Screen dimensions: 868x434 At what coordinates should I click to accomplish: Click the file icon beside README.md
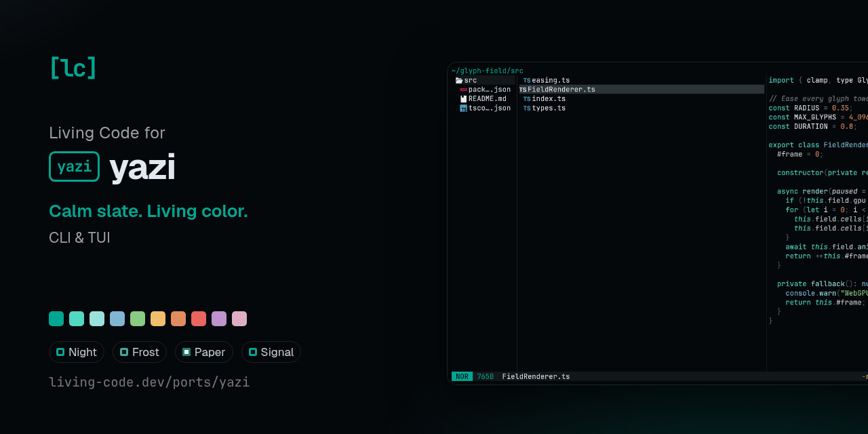[463, 99]
